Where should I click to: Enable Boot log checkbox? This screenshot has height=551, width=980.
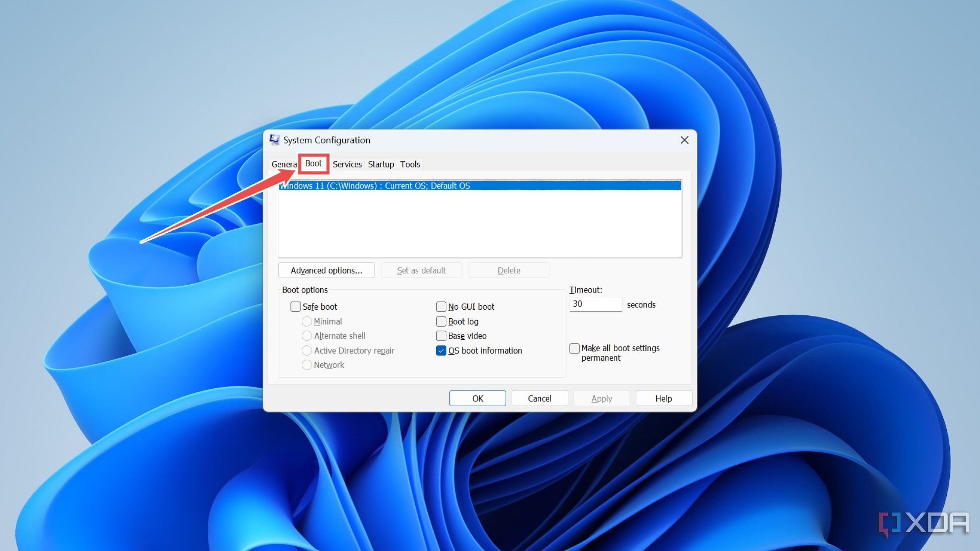pos(441,321)
